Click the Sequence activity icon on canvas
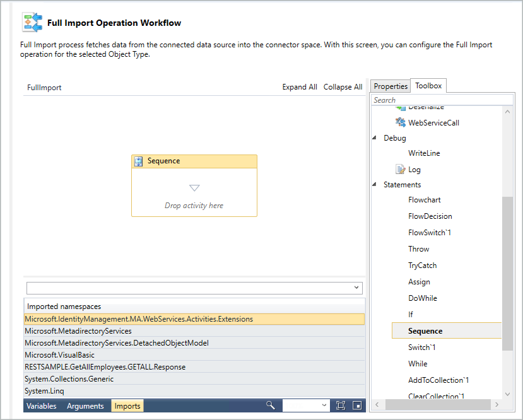The width and height of the screenshot is (523, 420). (x=138, y=161)
